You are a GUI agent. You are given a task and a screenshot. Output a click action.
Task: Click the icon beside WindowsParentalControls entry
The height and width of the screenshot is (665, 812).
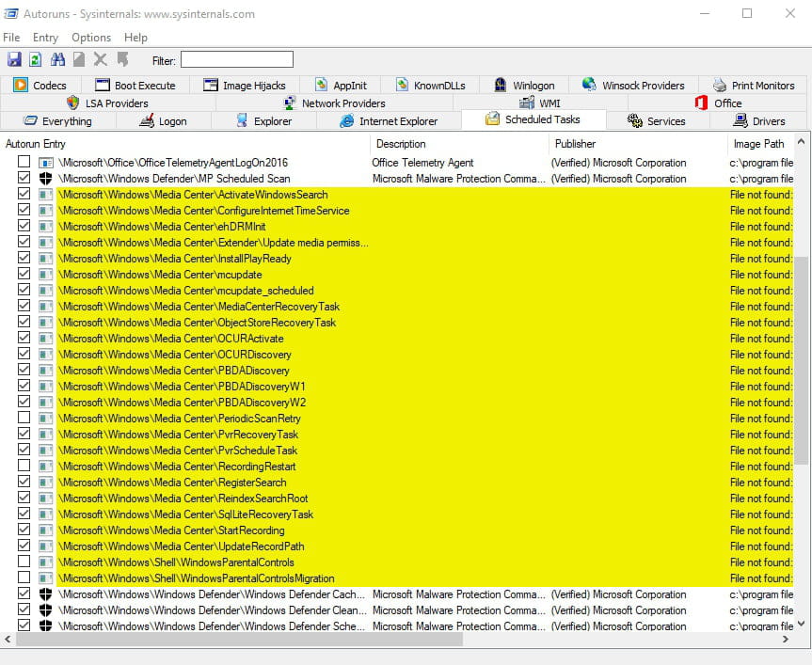[x=46, y=562]
